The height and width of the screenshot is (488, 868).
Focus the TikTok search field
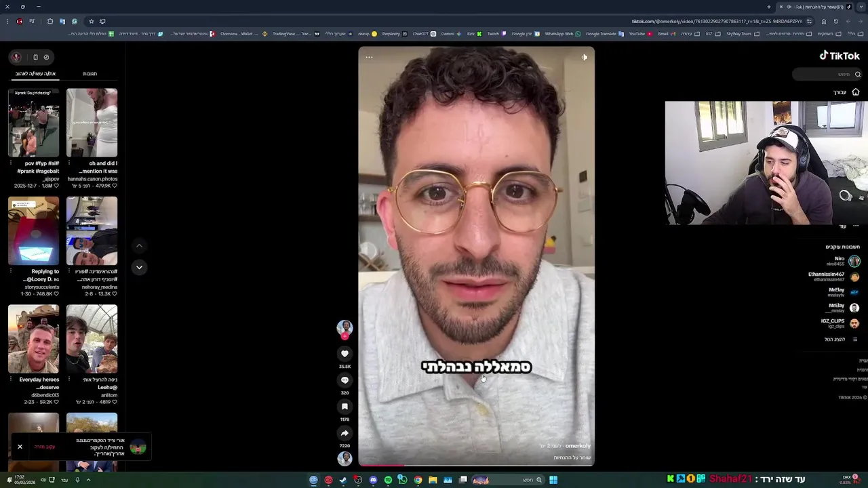pyautogui.click(x=827, y=75)
